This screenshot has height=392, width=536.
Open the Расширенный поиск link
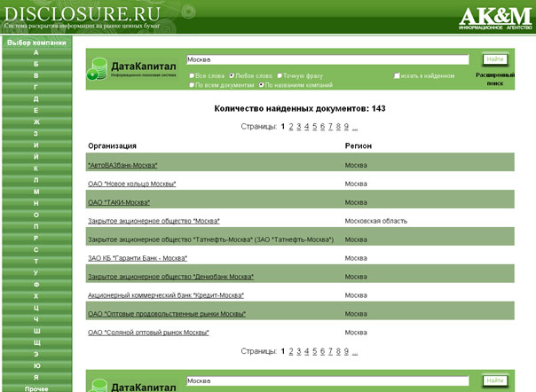tap(495, 79)
